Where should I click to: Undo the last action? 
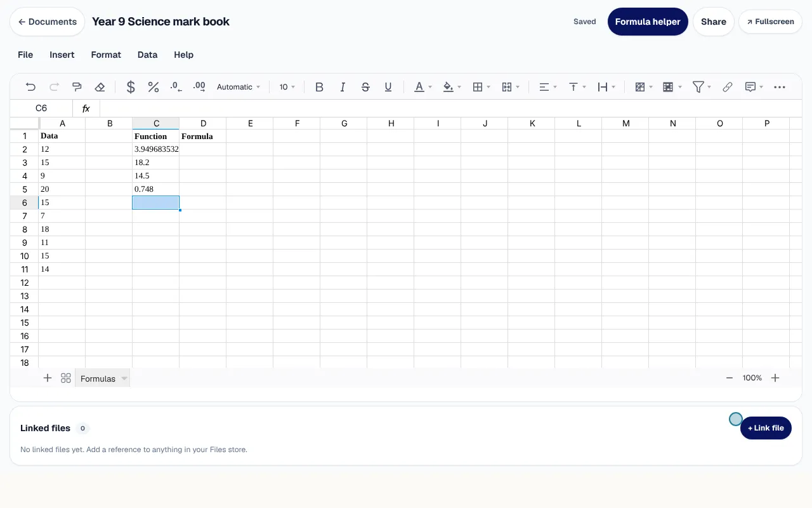coord(30,87)
